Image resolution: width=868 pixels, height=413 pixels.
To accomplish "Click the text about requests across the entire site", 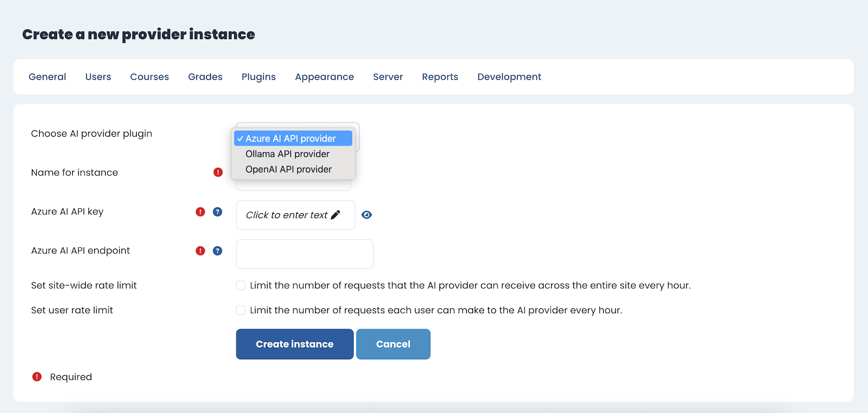I will click(x=470, y=285).
